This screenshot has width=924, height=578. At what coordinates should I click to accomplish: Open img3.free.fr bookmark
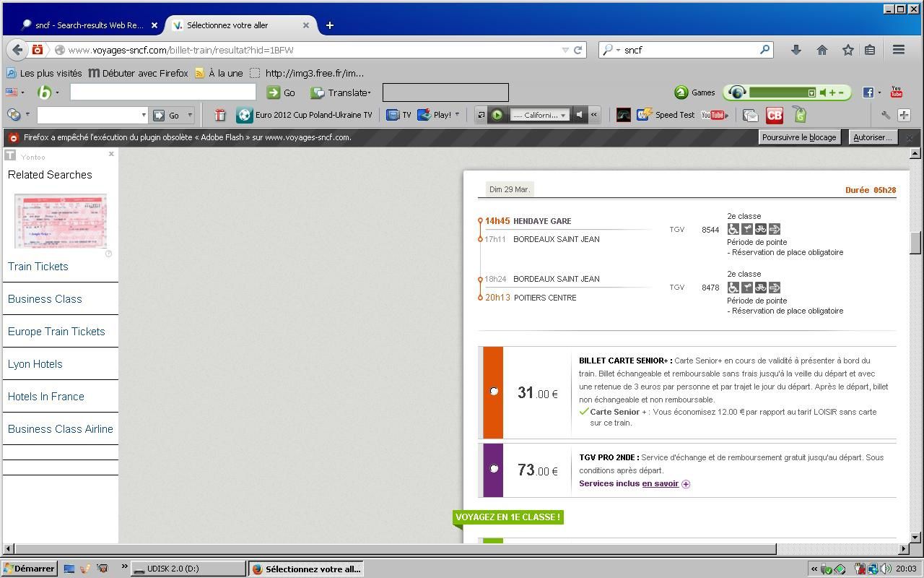click(x=307, y=73)
